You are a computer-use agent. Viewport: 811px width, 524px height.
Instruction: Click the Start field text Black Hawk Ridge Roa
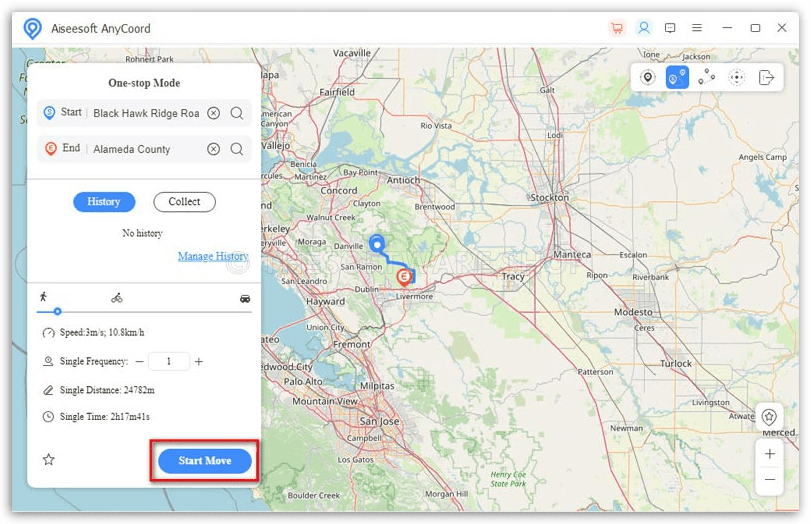point(146,113)
